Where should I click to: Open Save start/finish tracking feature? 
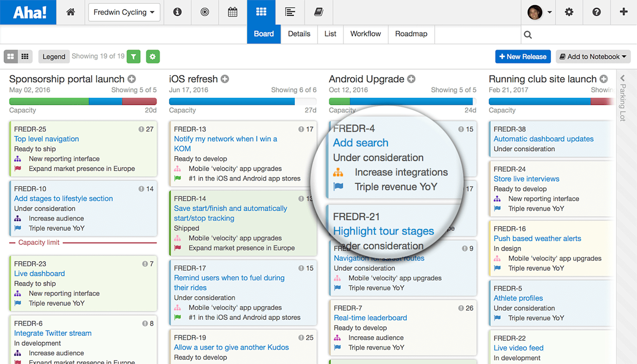point(231,213)
